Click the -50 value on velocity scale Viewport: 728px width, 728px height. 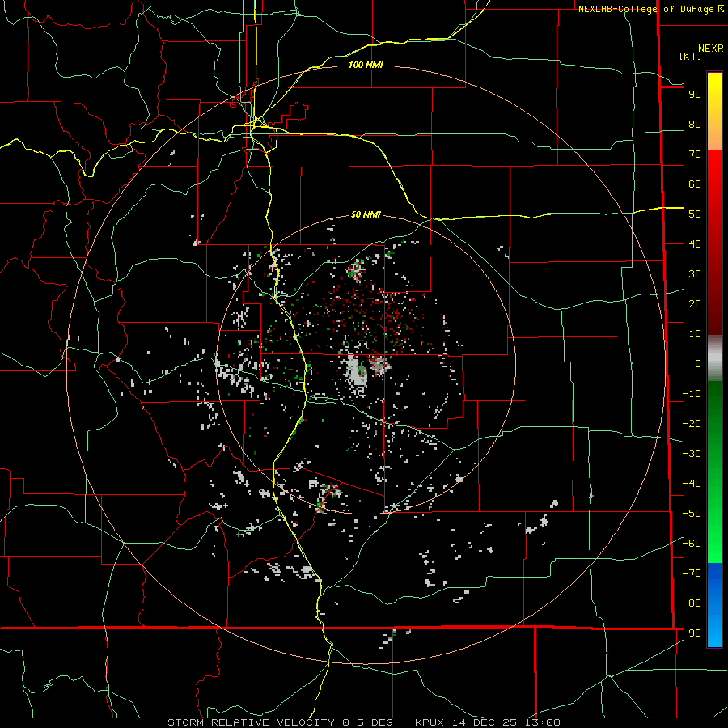click(x=692, y=514)
